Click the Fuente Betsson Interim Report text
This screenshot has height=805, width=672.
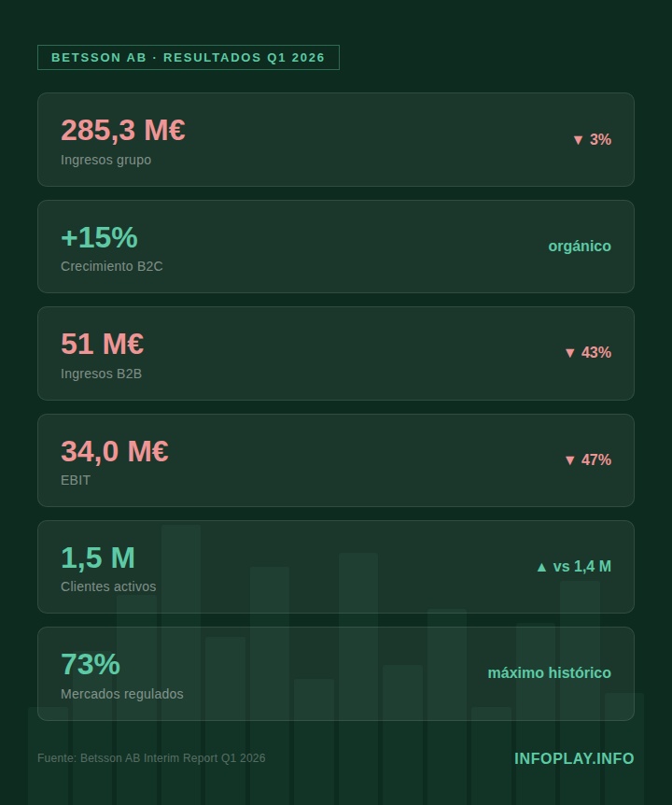click(151, 758)
